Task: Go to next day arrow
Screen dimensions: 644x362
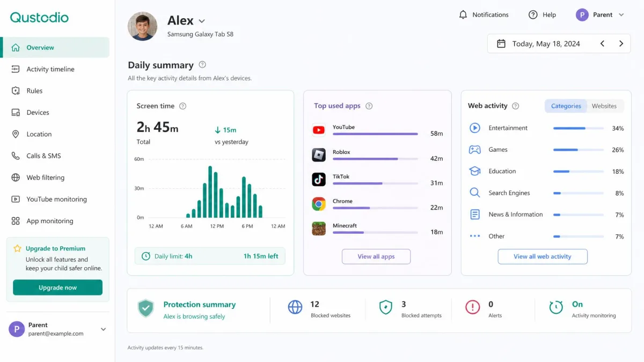Action: [621, 43]
